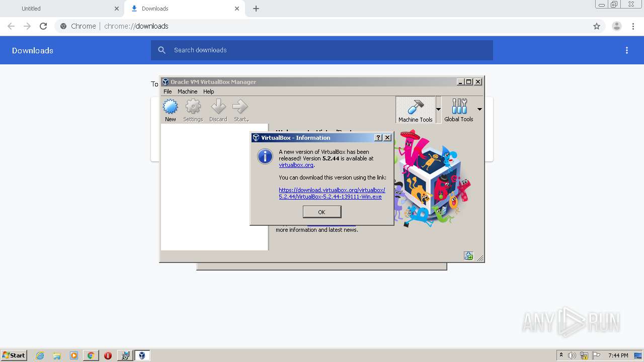Click the show desktop button
Viewport: 644px width, 362px height.
pos(639,355)
